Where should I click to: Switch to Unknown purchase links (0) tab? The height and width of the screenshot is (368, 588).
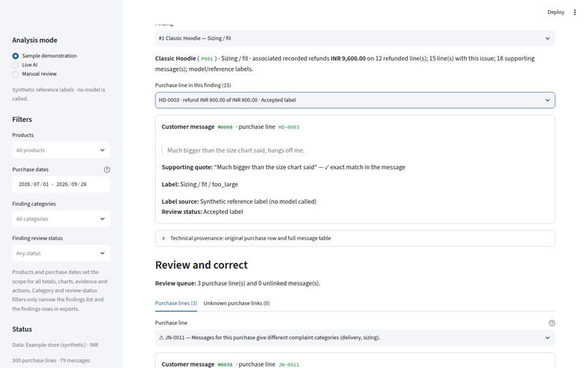coord(236,303)
